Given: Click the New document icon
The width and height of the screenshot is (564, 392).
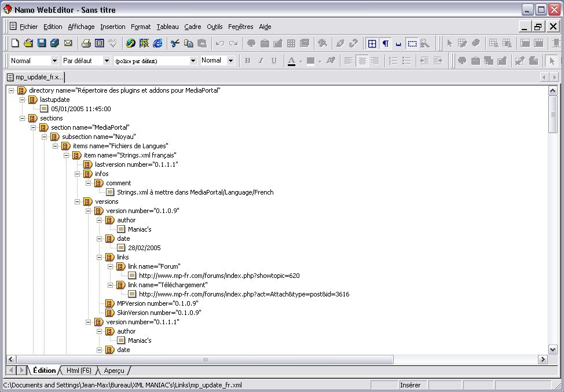Looking at the screenshot, I should tap(15, 43).
